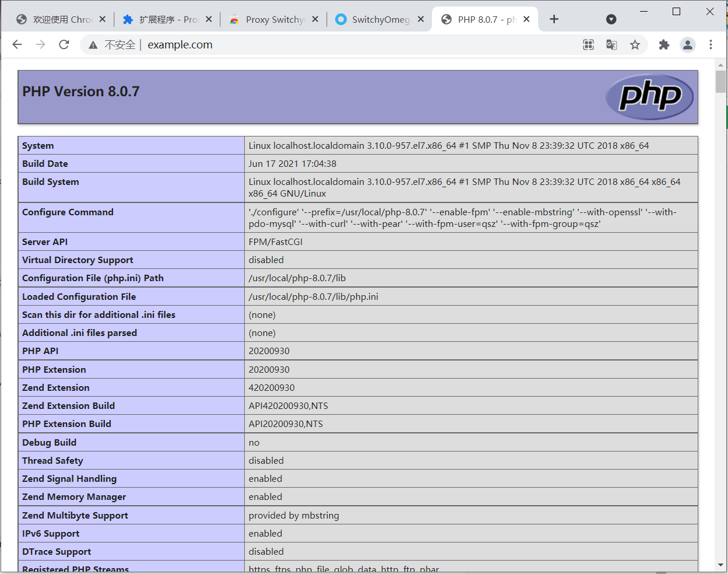Click the DTrace Support label

[x=57, y=552]
